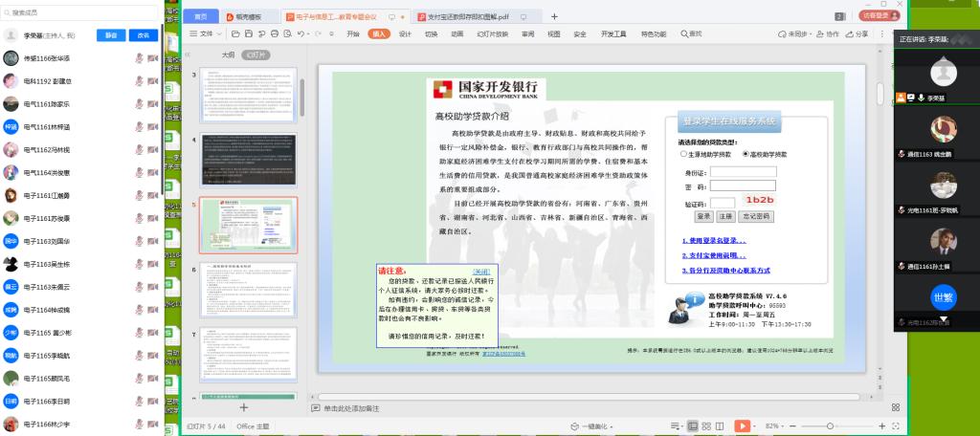The width and height of the screenshot is (980, 436).
Task: Open new tab with plus icon
Action: (x=554, y=17)
